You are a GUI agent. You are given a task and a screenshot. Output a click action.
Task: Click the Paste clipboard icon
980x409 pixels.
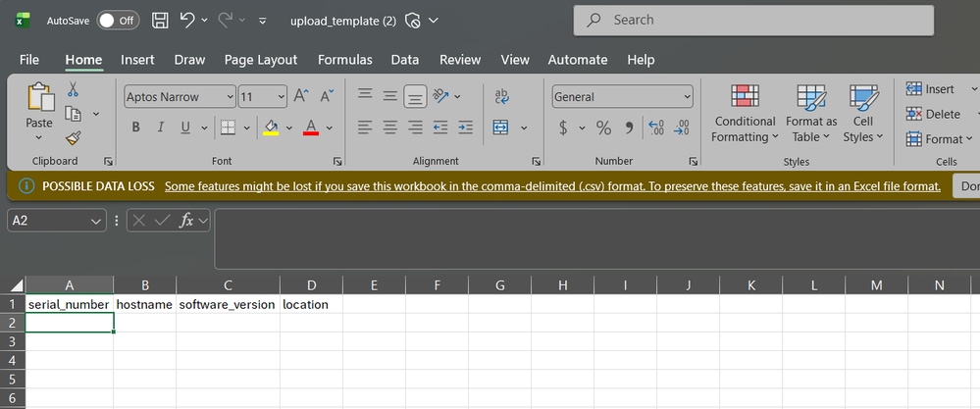tap(39, 97)
